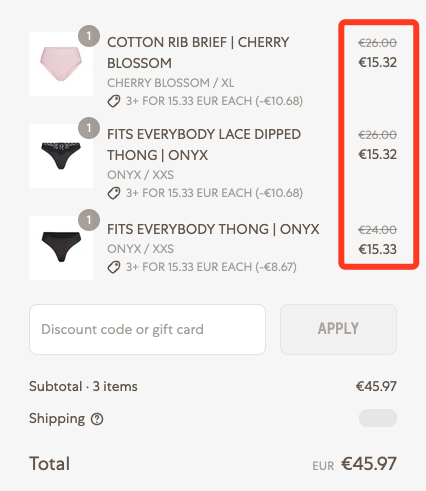Viewport: 426px width, 491px height.
Task: Click the Total EUR €45.97 amount
Action: tap(354, 464)
